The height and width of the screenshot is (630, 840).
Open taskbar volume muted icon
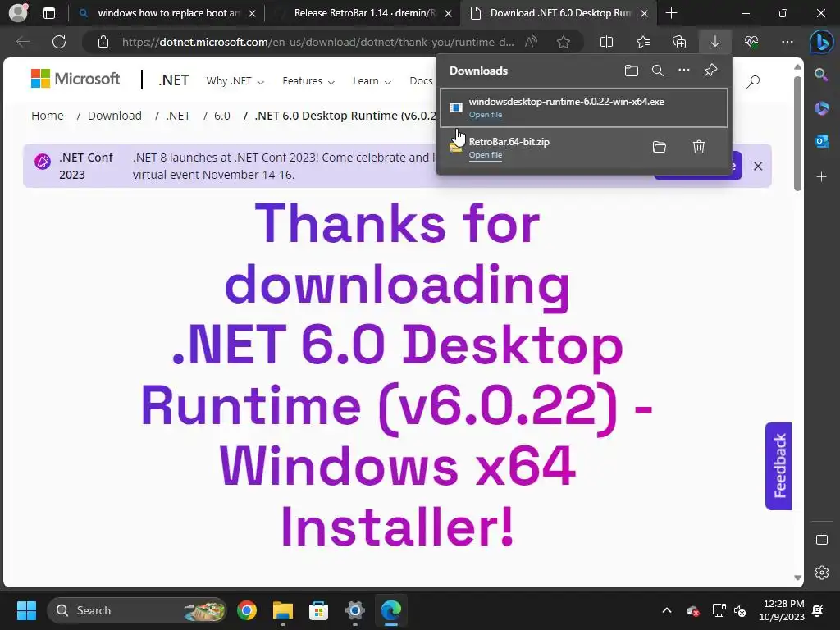tap(740, 610)
